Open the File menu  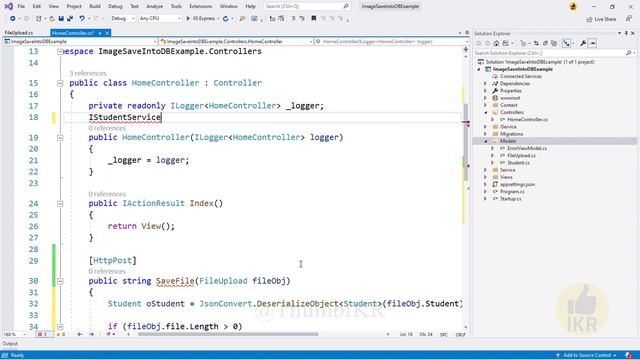(21, 7)
